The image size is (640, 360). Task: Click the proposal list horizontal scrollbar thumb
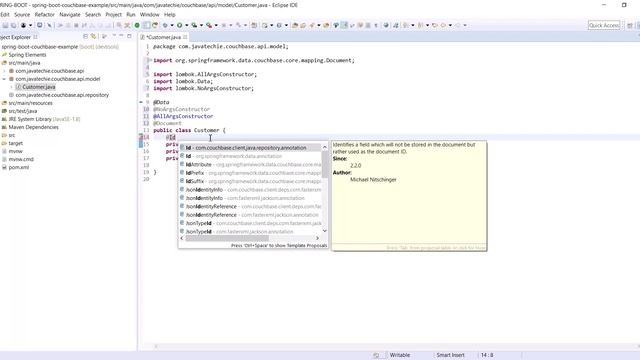click(x=227, y=238)
